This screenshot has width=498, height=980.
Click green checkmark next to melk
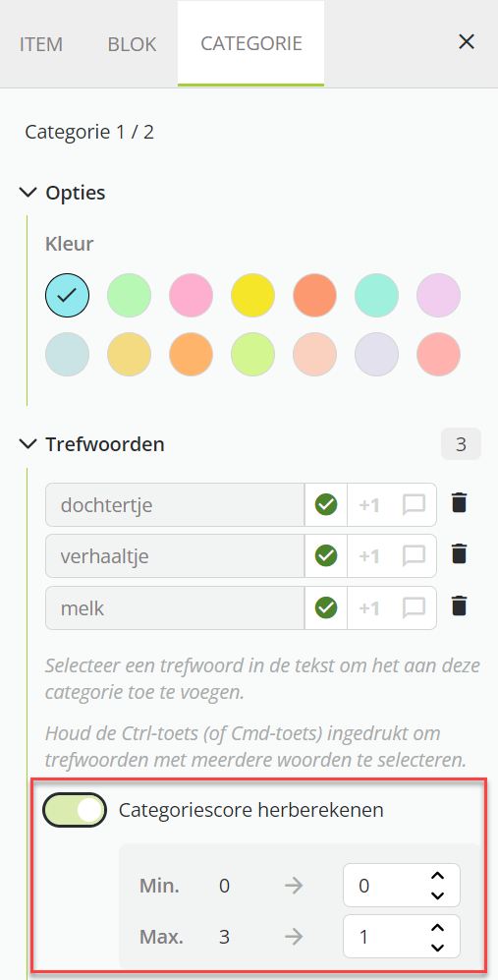point(325,607)
